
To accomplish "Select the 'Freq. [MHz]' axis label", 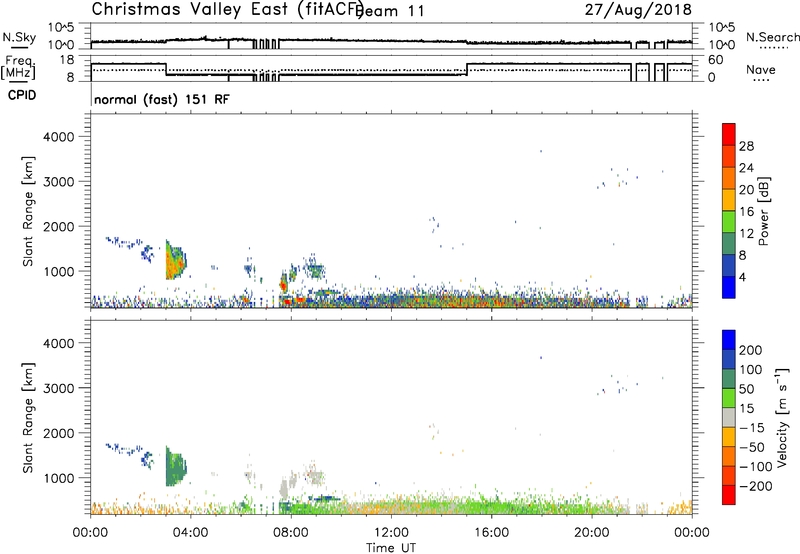I will pos(18,68).
